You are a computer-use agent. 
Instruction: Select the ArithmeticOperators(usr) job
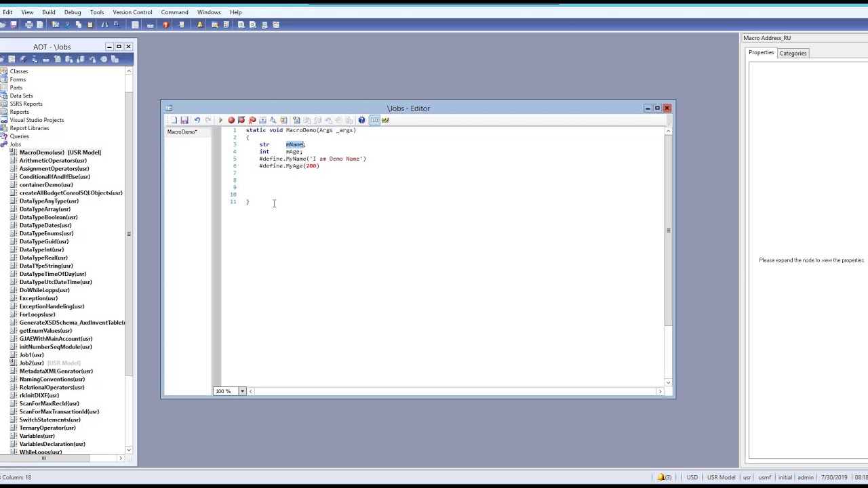(53, 161)
